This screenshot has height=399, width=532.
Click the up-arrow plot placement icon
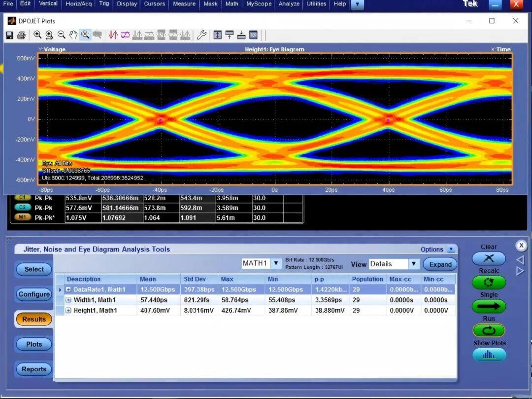click(230, 35)
